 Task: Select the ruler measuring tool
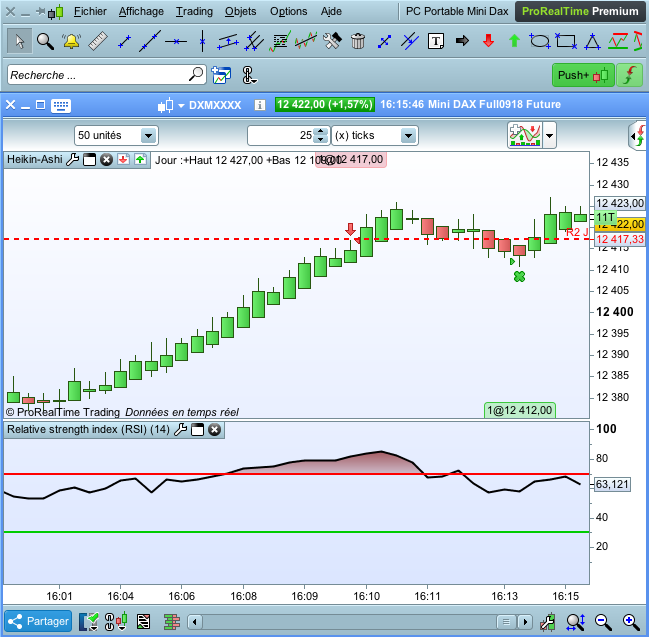coord(98,41)
